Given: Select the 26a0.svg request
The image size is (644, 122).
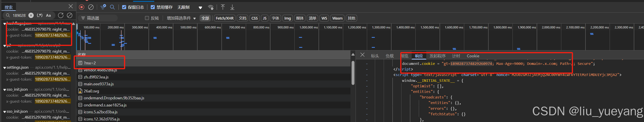Looking at the screenshot, I should 213,91.
